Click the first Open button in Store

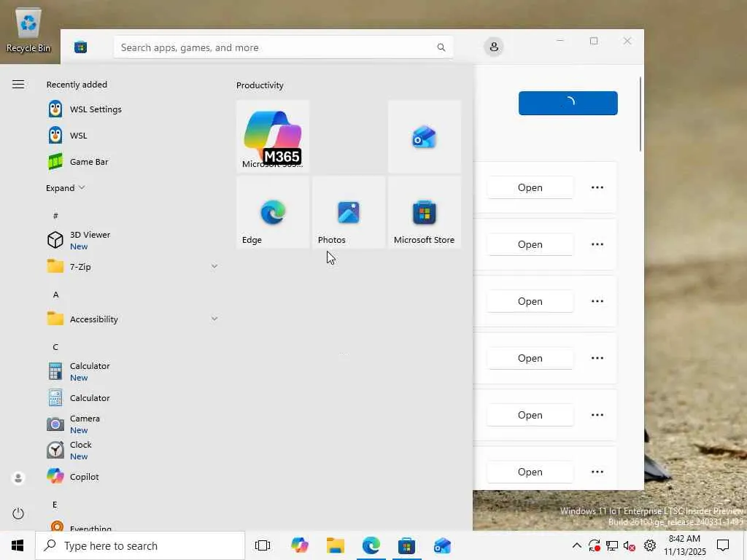point(530,187)
